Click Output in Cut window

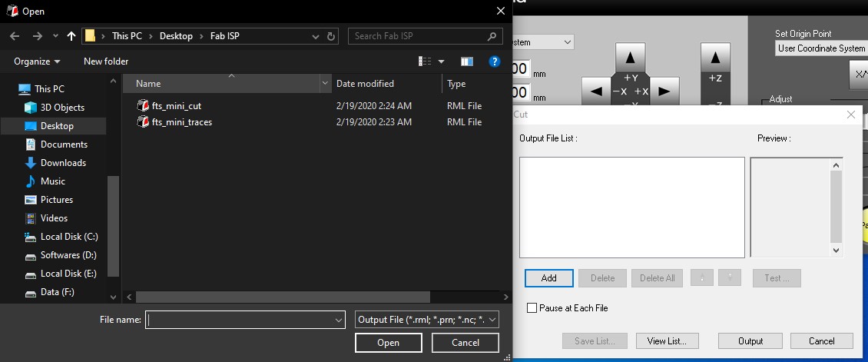tap(750, 341)
